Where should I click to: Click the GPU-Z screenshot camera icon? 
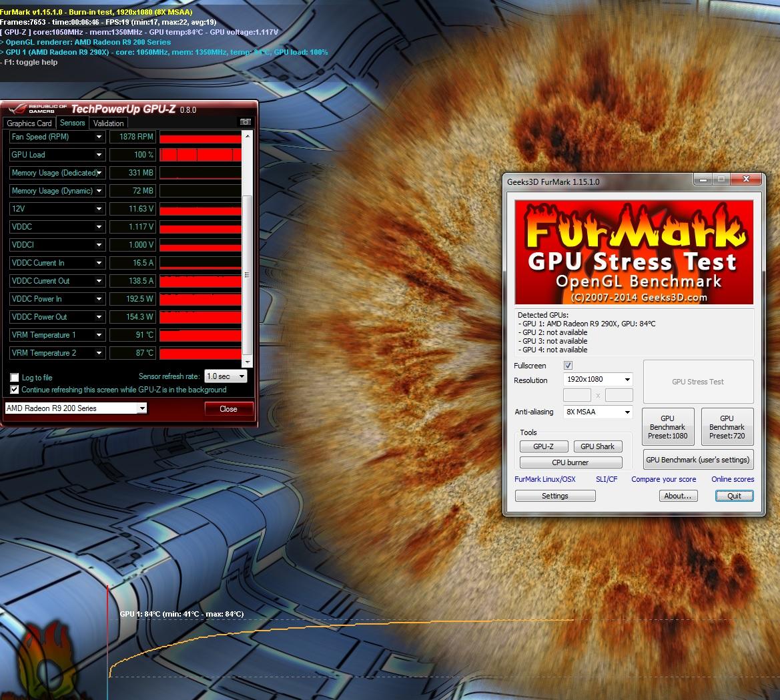tap(246, 122)
